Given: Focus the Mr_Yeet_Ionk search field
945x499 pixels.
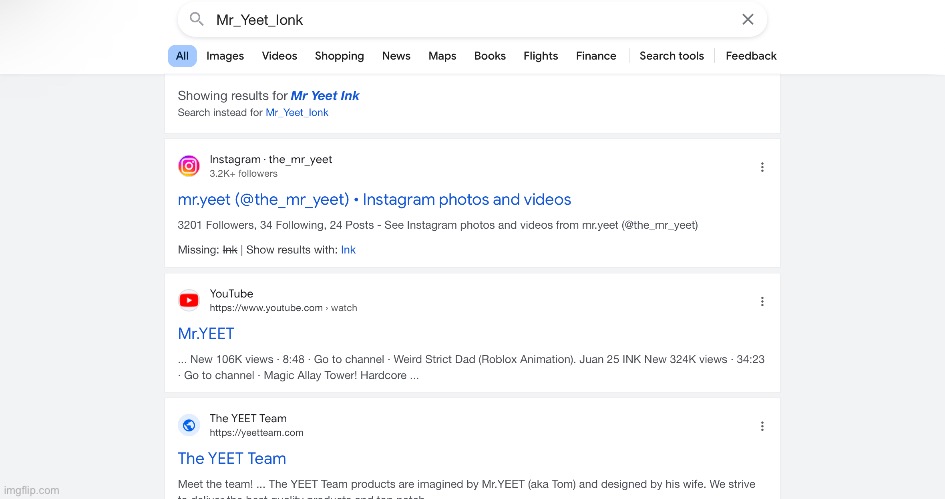Looking at the screenshot, I should point(471,20).
